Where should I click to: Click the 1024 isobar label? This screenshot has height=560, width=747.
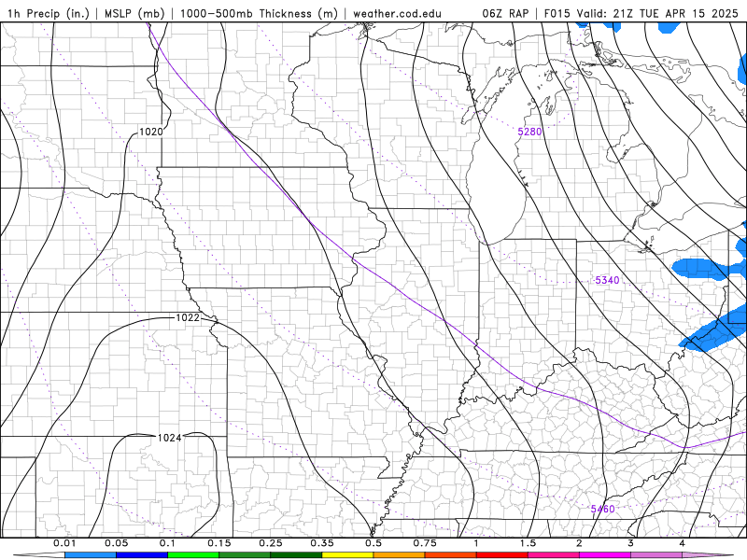pos(170,438)
